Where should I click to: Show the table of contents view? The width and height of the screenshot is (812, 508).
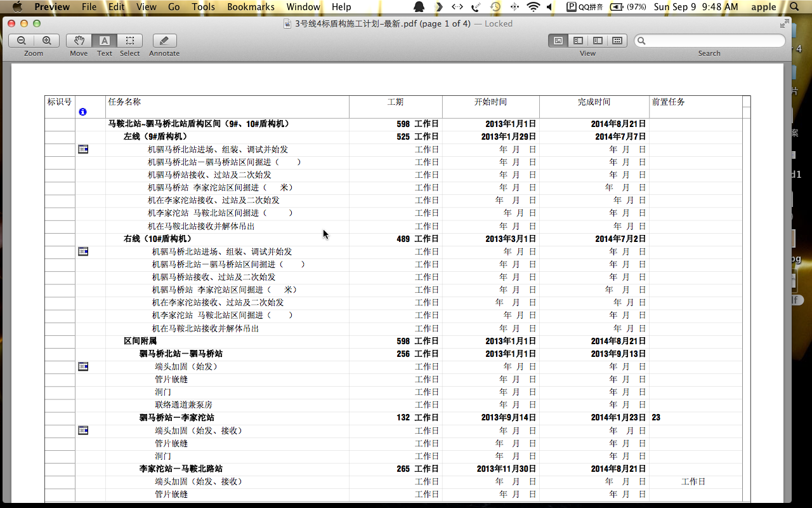pyautogui.click(x=597, y=40)
